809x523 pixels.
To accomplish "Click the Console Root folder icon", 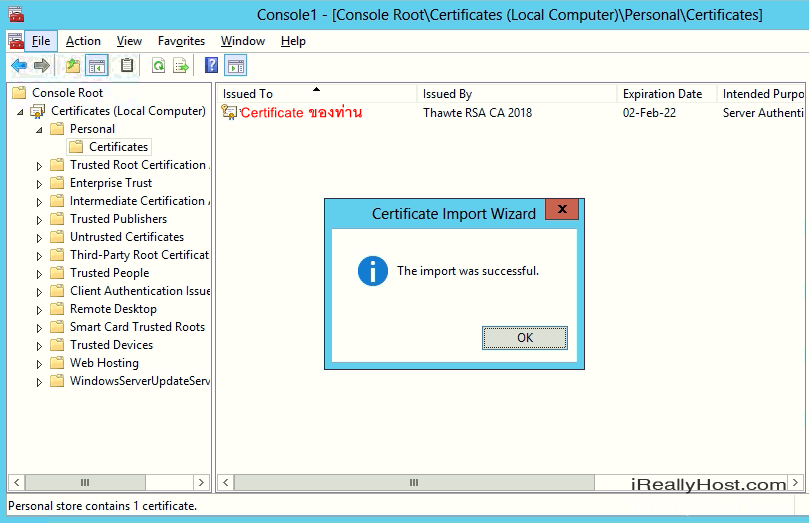I will pos(19,92).
